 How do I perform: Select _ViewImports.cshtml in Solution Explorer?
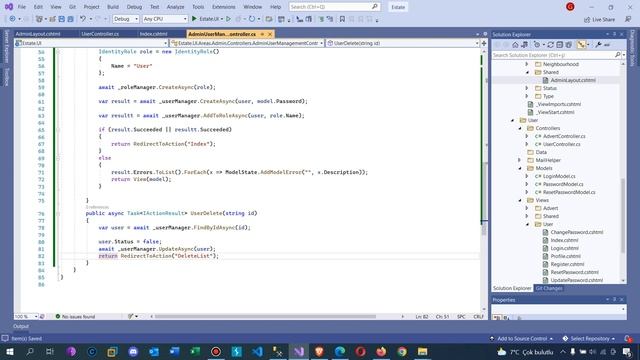558,104
